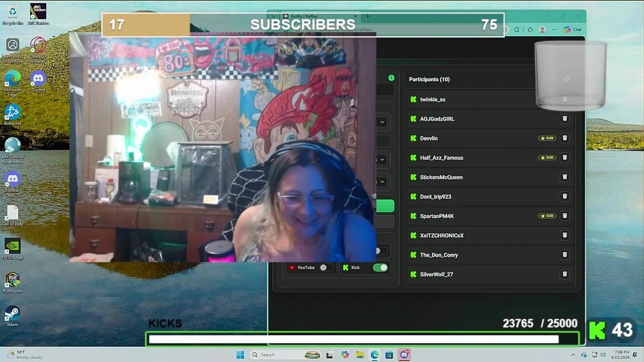The image size is (644, 362).
Task: Select the Call of Duty desktop file
Action: coord(13,216)
